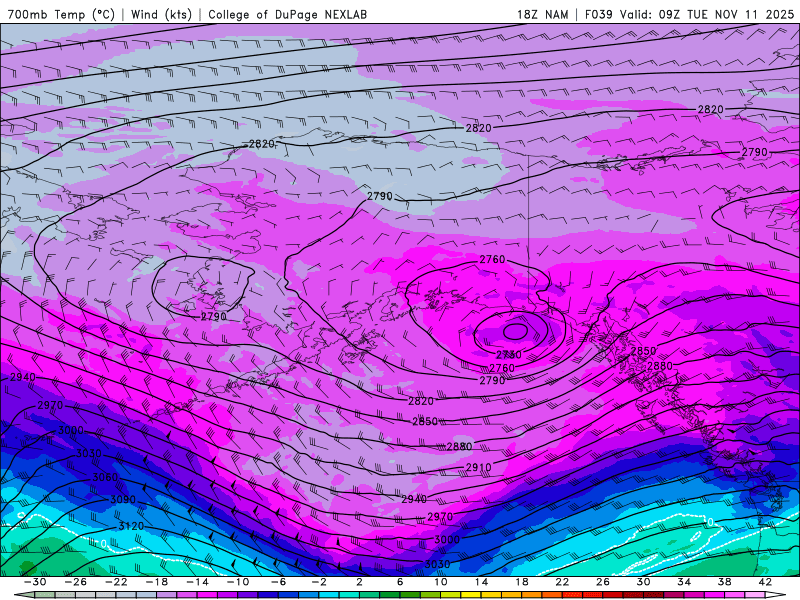Click the "700mb Temp (°C)" title text

[61, 14]
